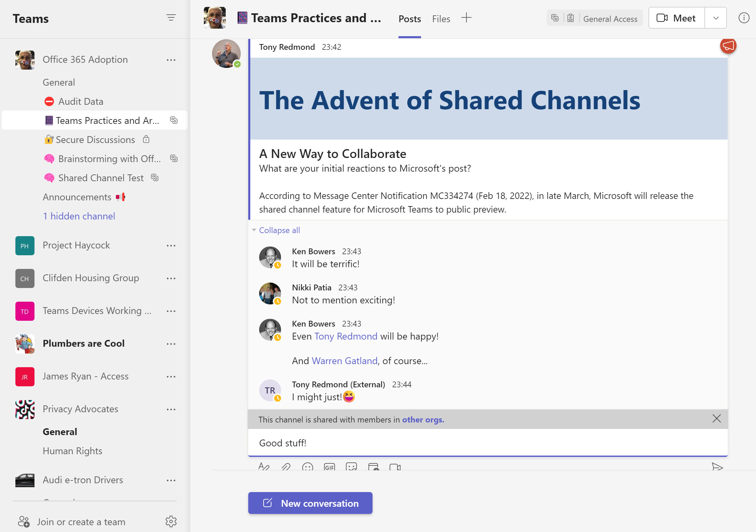Click the General Access label in header
The image size is (756, 532).
[610, 19]
